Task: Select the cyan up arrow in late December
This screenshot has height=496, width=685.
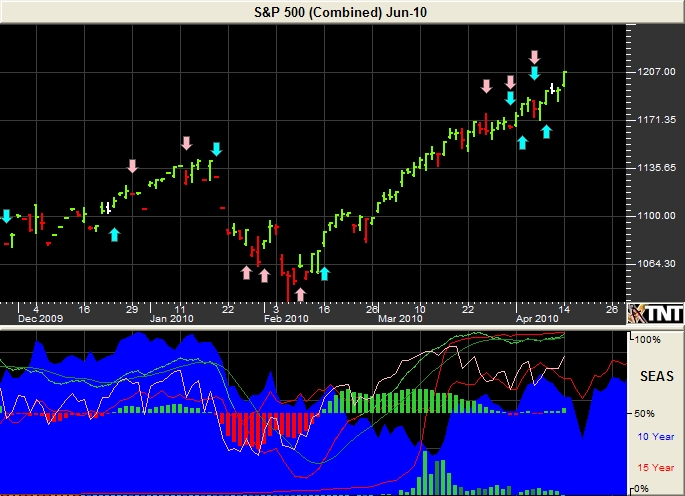Action: 114,235
